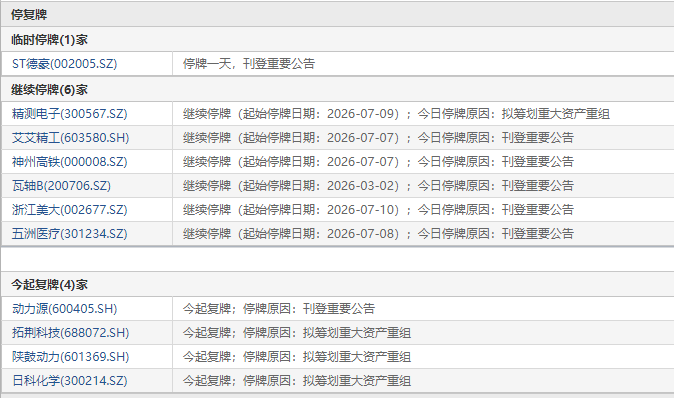The height and width of the screenshot is (398, 674).
Task: Select the 停复牌 section header
Action: point(29,15)
